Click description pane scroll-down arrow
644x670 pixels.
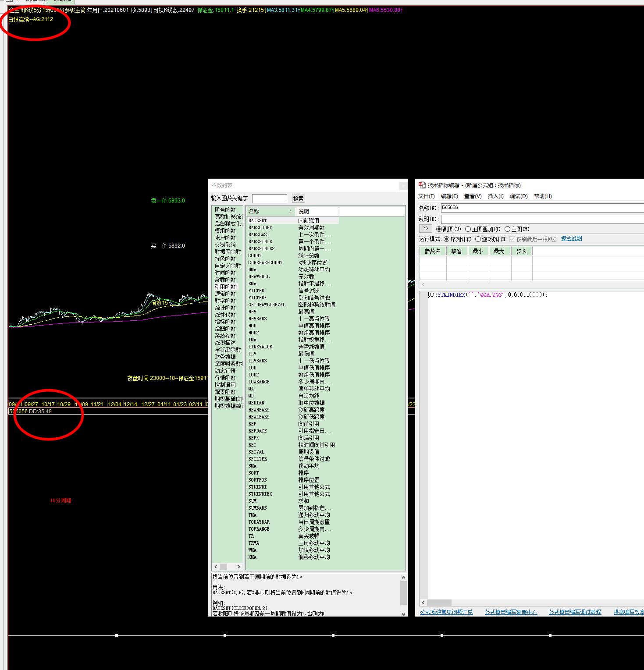pos(404,613)
